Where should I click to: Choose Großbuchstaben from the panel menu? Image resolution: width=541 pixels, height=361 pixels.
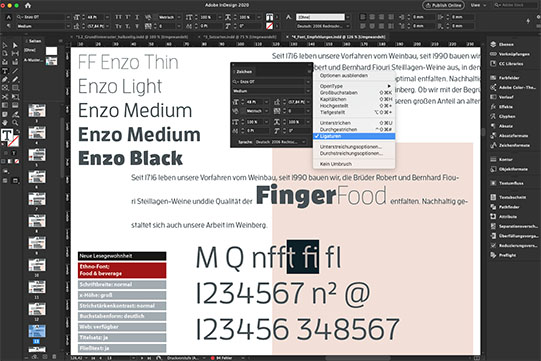click(x=354, y=92)
